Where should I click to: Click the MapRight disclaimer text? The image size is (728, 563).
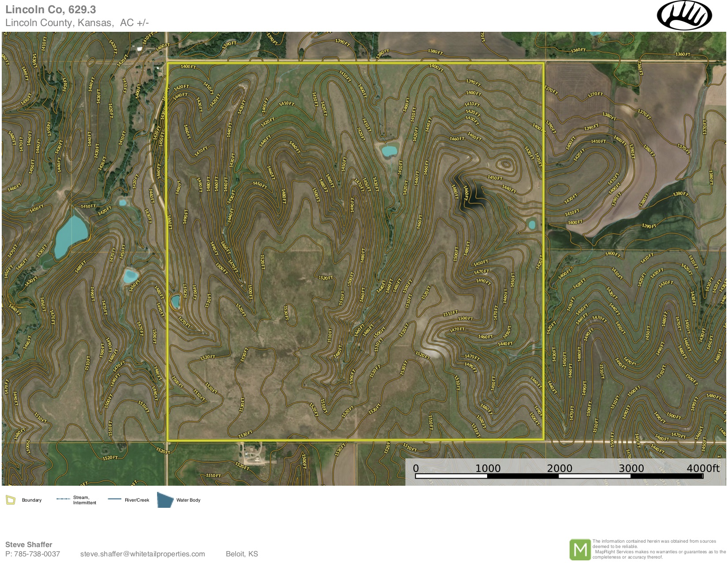658,549
